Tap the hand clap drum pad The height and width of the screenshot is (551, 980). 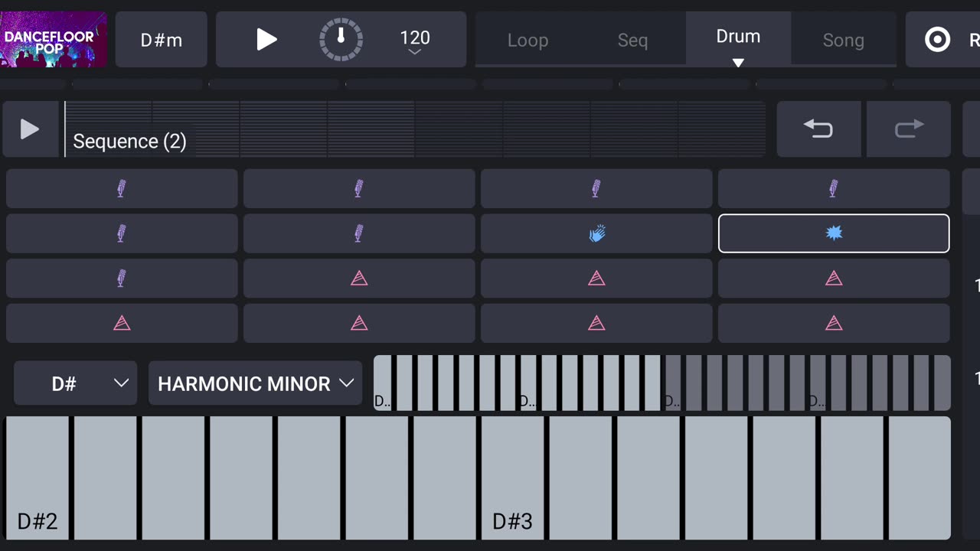[x=596, y=233]
